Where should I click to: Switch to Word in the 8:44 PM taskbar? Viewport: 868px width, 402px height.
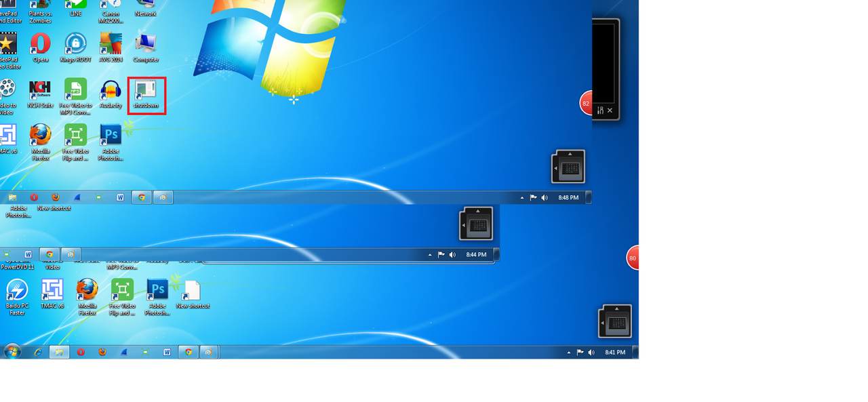(x=28, y=254)
